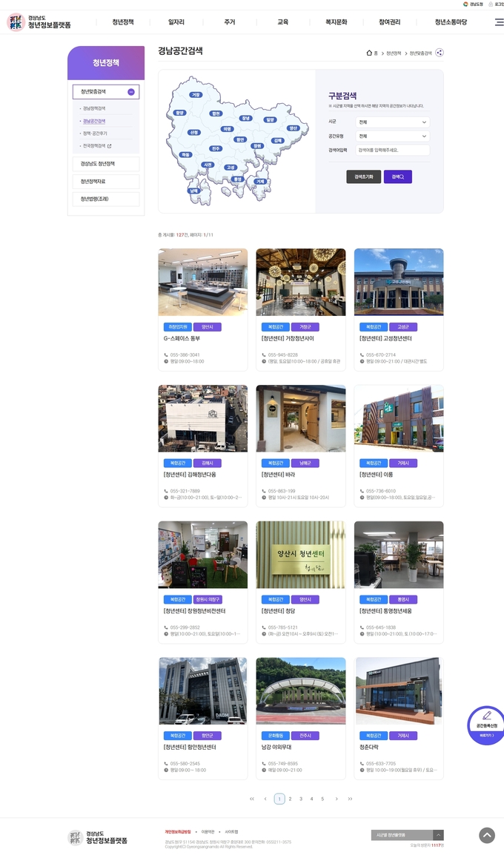Open the 일자리 top menu

coord(176,22)
